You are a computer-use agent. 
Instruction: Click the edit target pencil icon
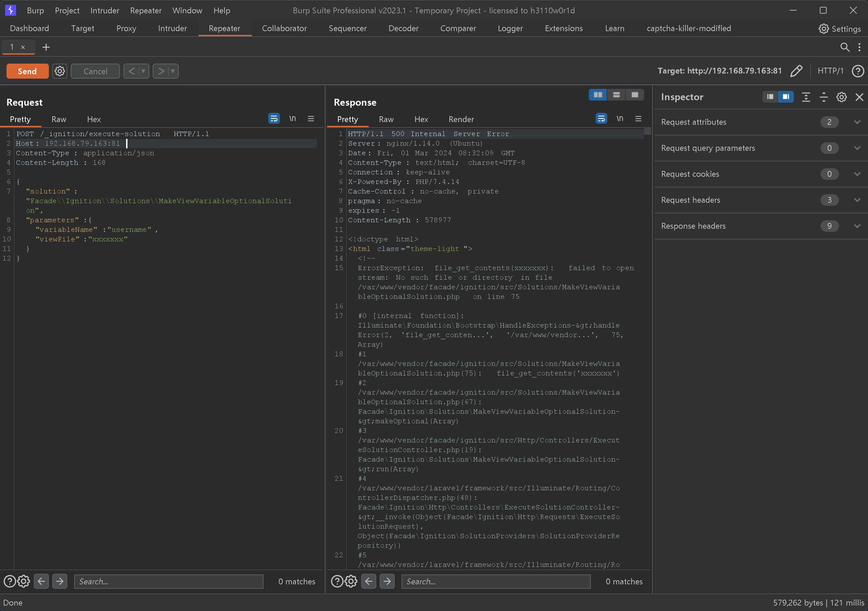point(796,71)
